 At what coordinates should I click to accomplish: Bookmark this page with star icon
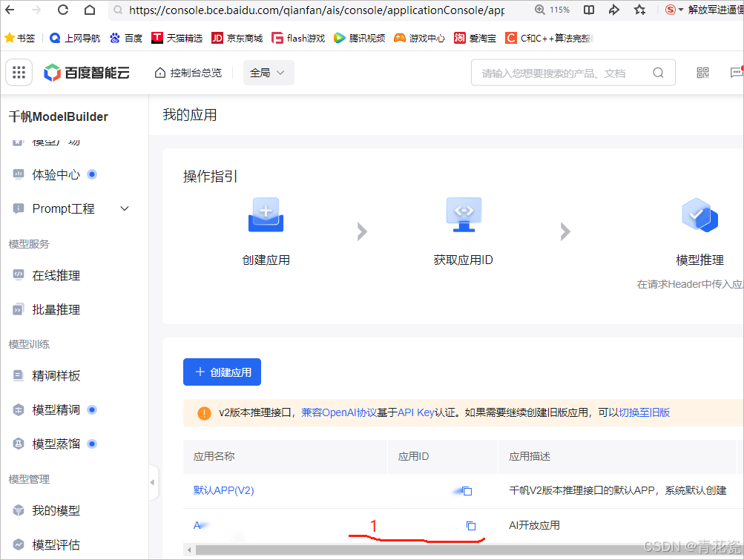640,10
